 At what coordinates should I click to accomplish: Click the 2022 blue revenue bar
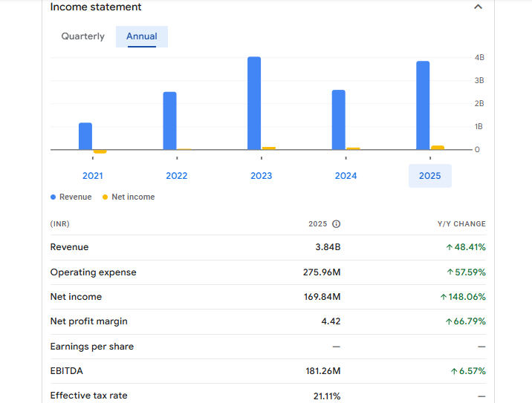click(x=169, y=121)
